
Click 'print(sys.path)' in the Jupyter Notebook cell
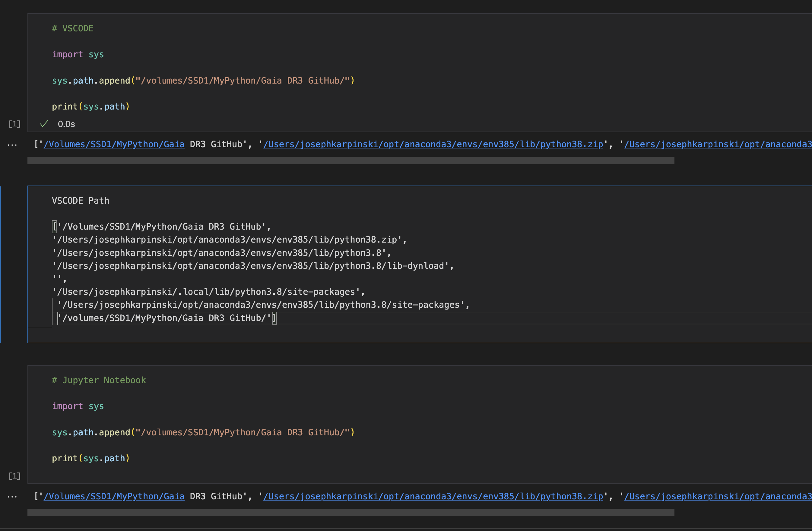[x=91, y=458]
